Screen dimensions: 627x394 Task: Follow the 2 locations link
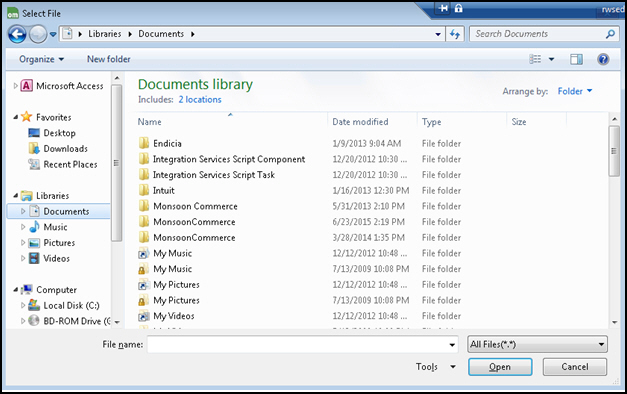[x=200, y=100]
